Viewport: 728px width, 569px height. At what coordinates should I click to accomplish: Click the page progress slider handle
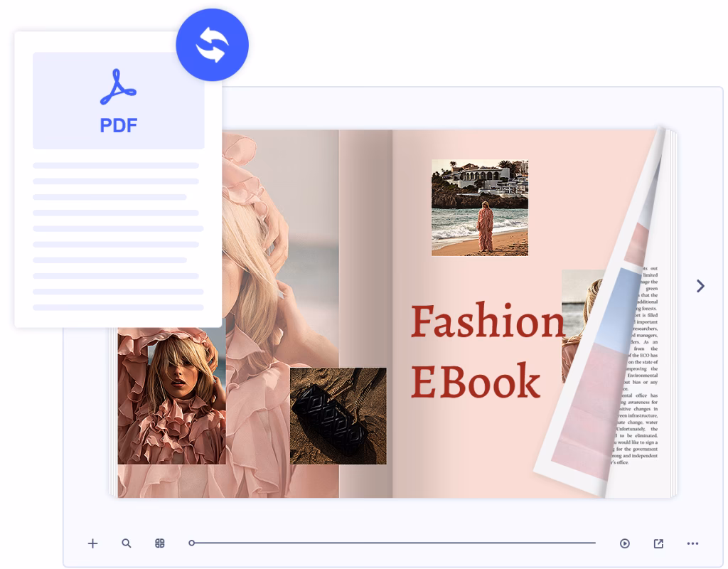click(192, 543)
